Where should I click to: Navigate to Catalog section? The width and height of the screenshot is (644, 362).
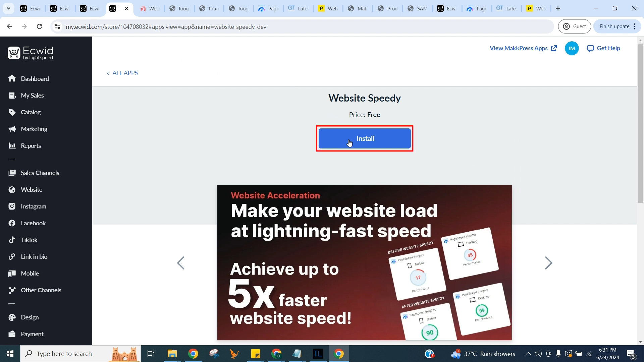point(31,112)
